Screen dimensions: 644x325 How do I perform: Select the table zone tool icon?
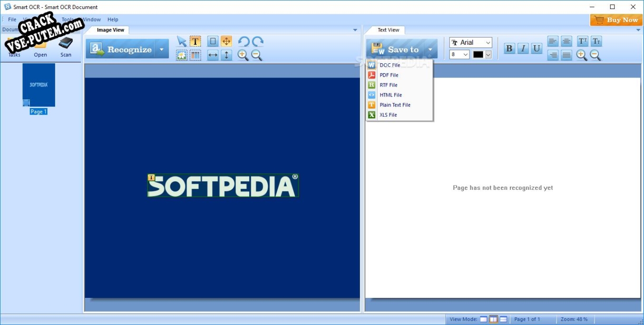click(x=195, y=55)
